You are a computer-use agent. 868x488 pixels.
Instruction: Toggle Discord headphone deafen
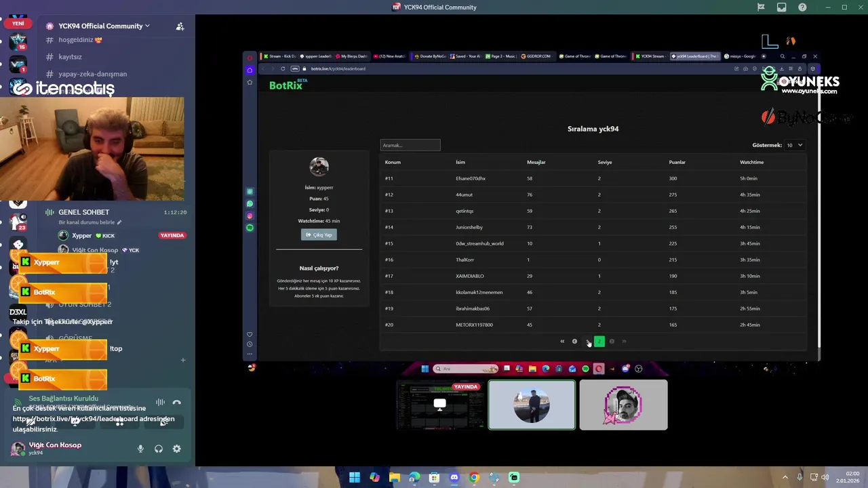point(159,449)
